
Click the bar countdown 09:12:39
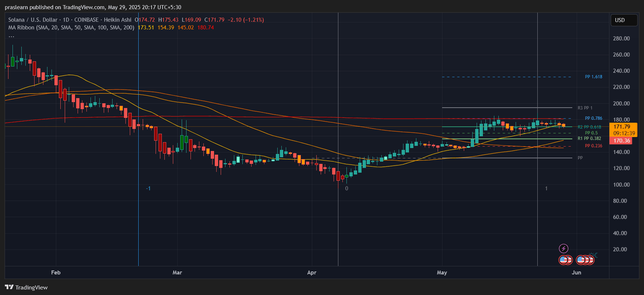(624, 133)
